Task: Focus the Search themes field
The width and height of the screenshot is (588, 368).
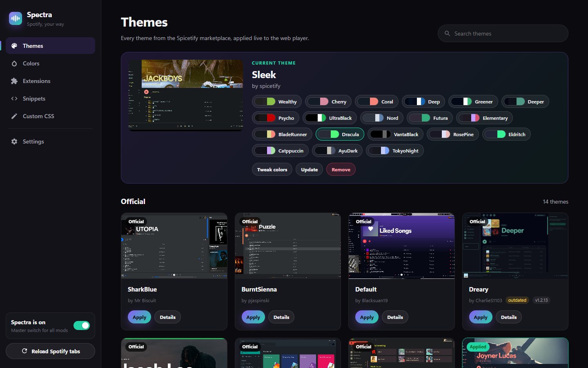Action: (503, 34)
